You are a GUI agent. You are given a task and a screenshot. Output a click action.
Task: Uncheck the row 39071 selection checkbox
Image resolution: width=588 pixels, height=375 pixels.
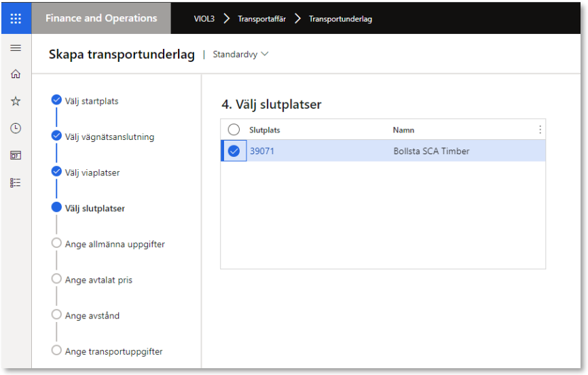pos(234,151)
